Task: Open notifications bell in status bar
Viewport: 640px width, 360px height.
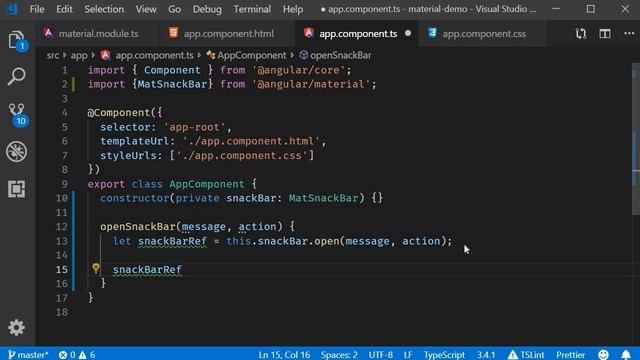Action: [626, 354]
